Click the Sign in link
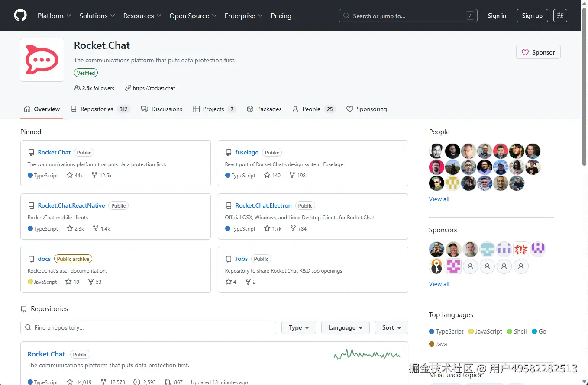This screenshot has height=385, width=588. (497, 16)
